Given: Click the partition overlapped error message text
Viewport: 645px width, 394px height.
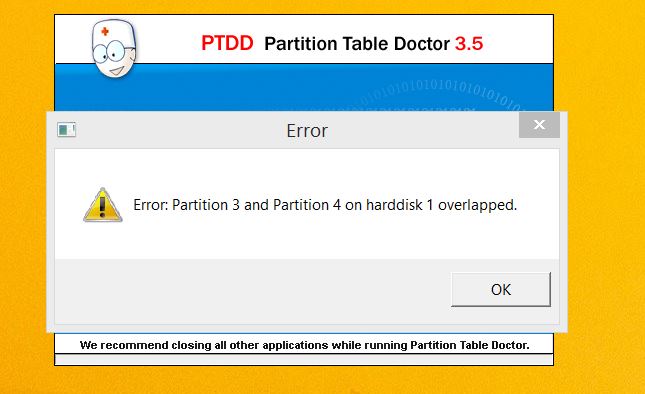Looking at the screenshot, I should pos(325,205).
